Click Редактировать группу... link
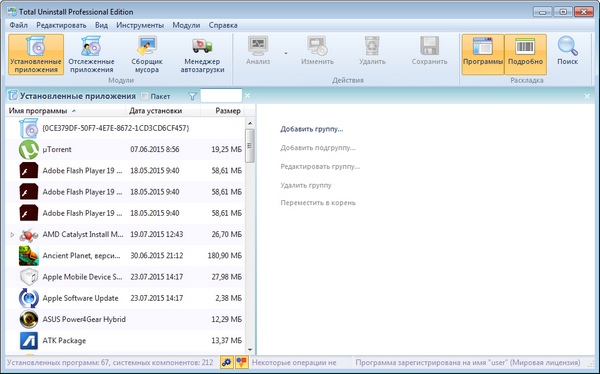 click(x=320, y=167)
